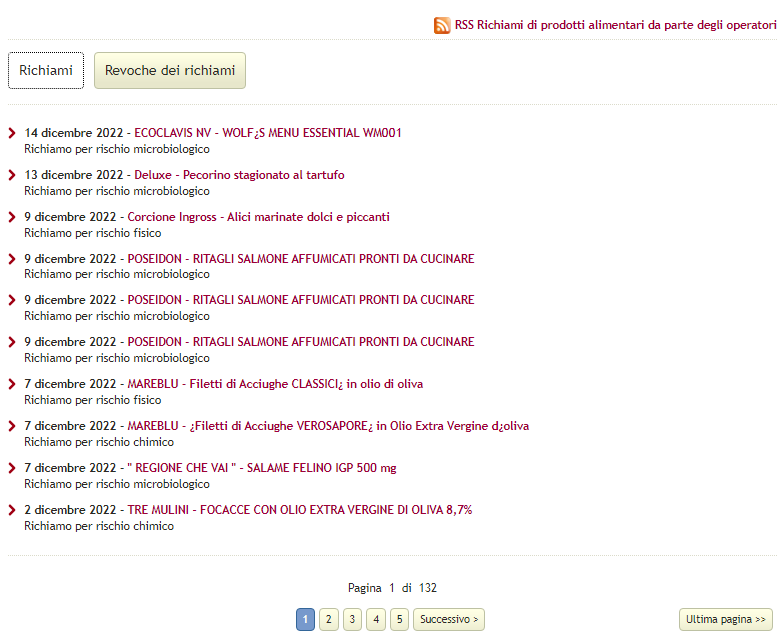Screen dimensions: 784x635
Task: Click red arrow beside Deluxe Pecorino entry
Action: [12, 175]
